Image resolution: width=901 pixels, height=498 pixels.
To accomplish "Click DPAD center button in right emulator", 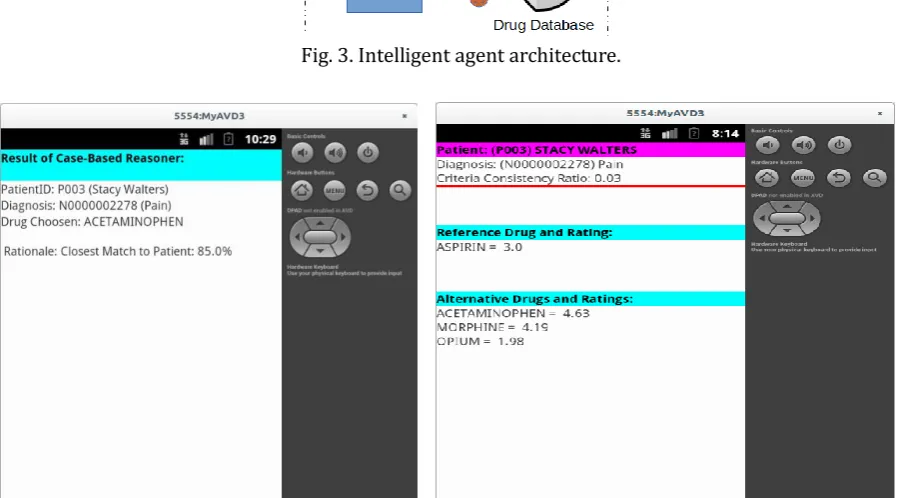I will tap(787, 218).
